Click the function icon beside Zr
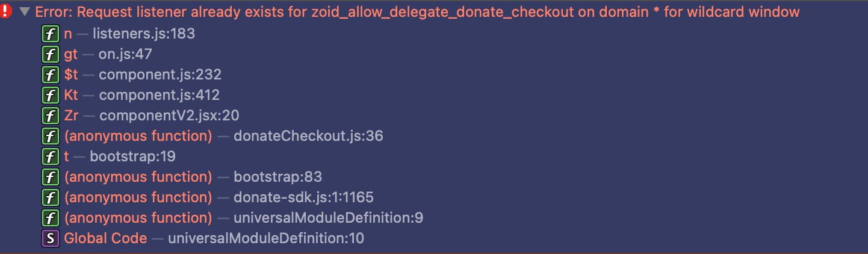The height and width of the screenshot is (254, 868). click(50, 116)
